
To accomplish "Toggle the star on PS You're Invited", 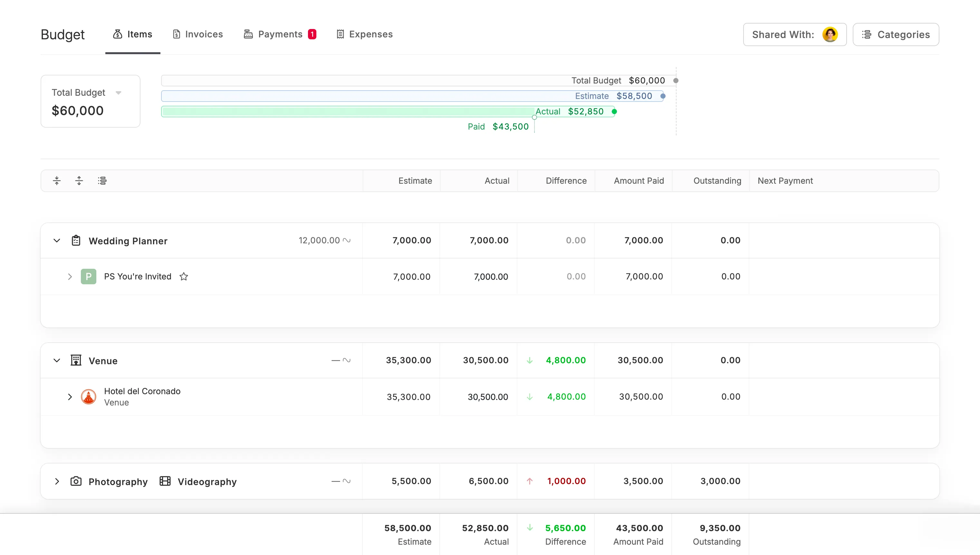I will pyautogui.click(x=184, y=277).
